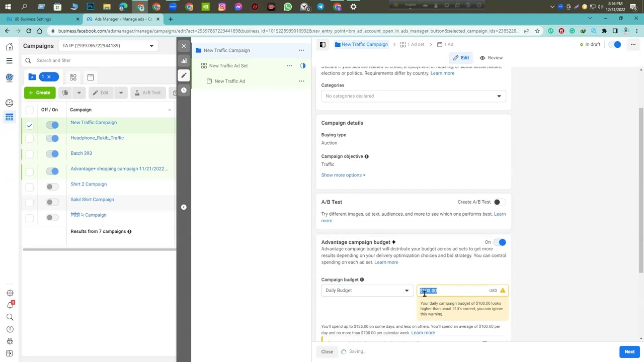Click the sidebar search magnifier icon

[10, 317]
